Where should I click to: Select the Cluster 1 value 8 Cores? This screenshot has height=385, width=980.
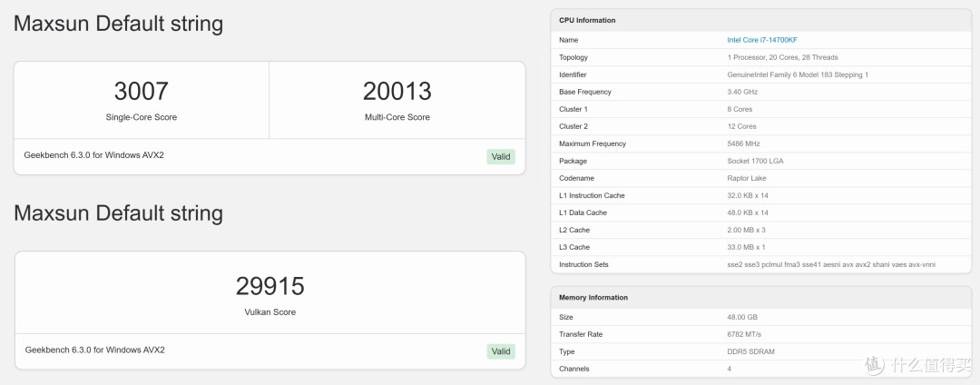click(740, 109)
